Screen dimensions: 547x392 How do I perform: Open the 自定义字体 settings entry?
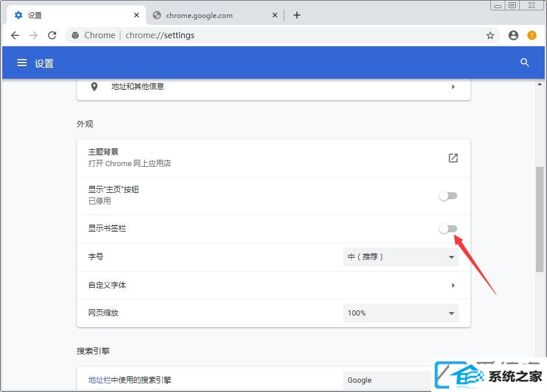coord(273,285)
